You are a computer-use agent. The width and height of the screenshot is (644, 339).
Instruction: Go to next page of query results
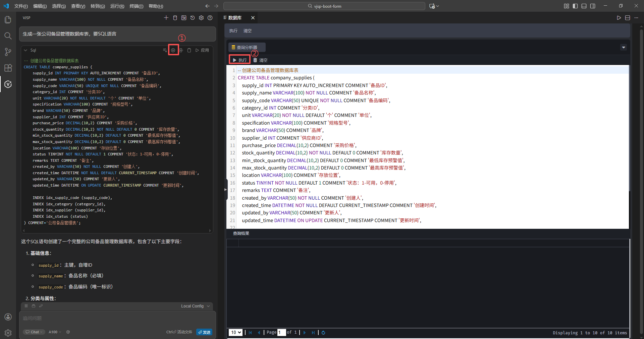tap(305, 333)
